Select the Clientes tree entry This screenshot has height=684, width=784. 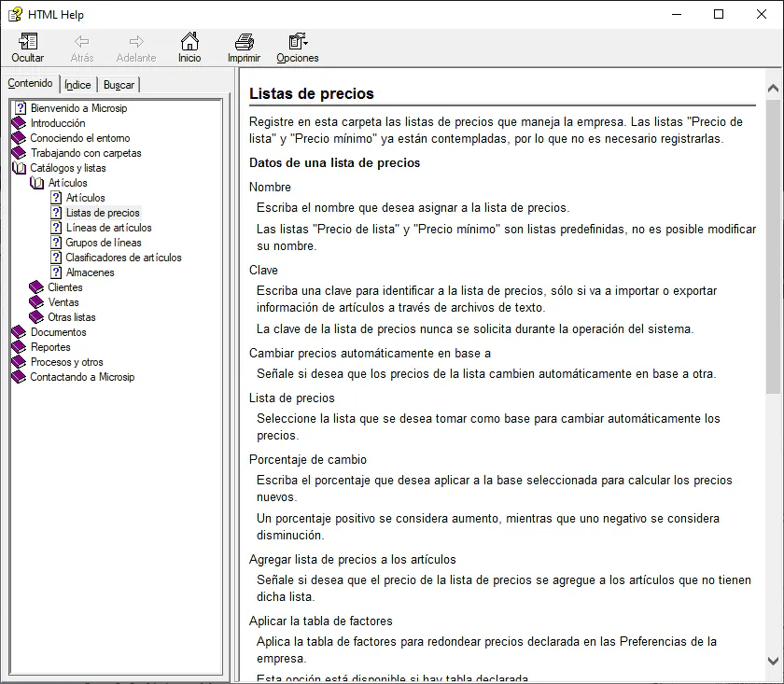[65, 287]
